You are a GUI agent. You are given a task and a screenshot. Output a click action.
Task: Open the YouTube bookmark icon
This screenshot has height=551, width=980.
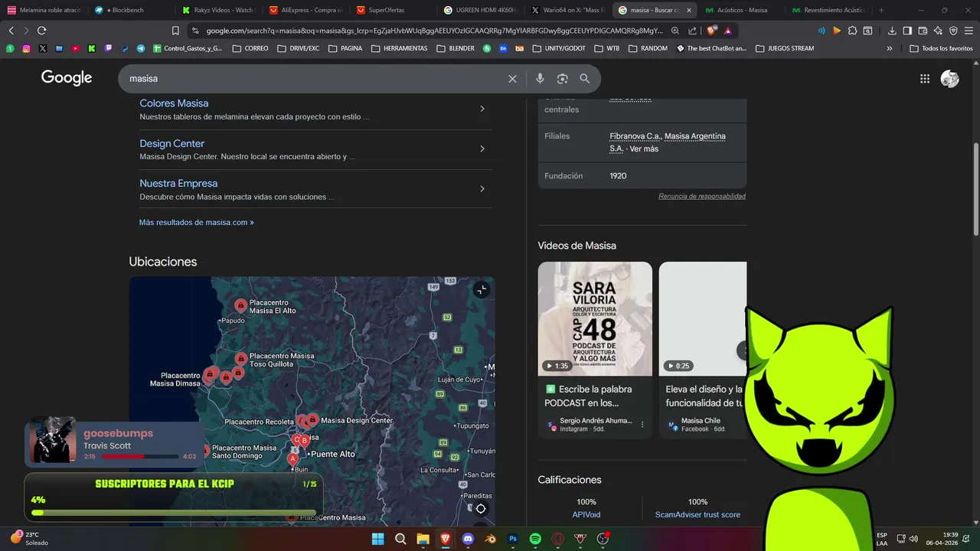(75, 48)
